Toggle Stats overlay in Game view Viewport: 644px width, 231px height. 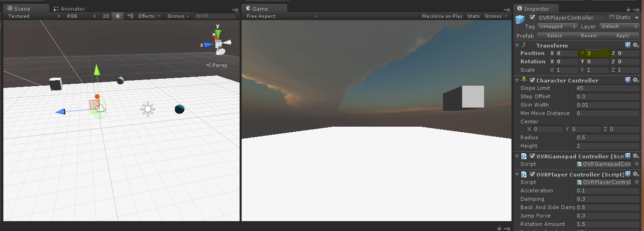[473, 16]
